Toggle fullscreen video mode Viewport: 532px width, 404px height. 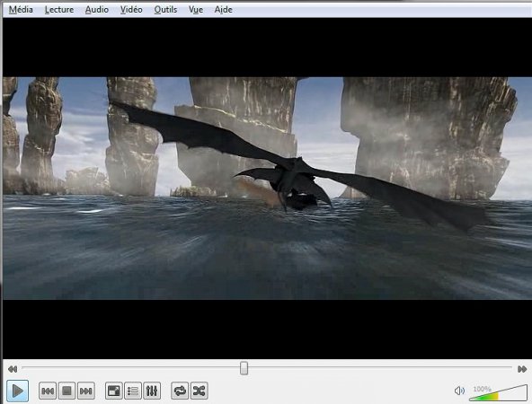click(x=113, y=391)
